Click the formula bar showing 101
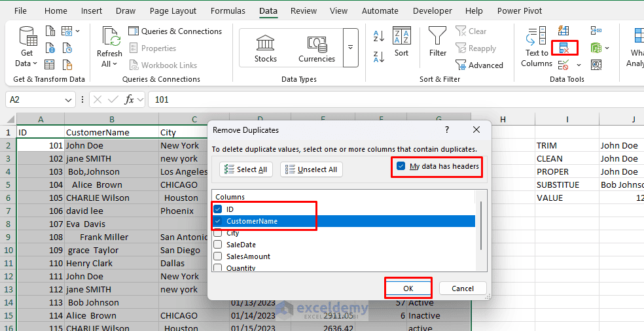The image size is (644, 331). [x=395, y=99]
